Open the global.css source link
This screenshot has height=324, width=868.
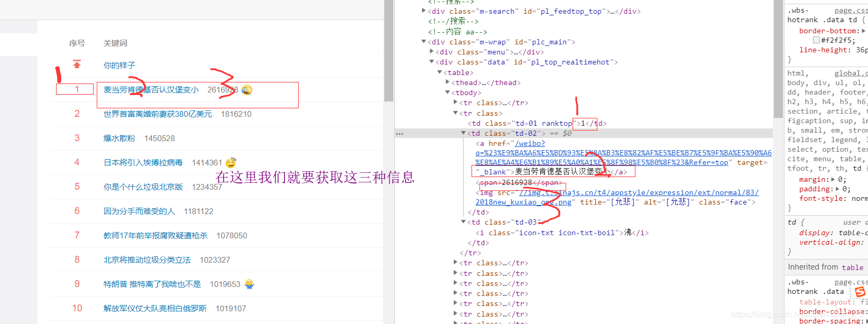(851, 73)
